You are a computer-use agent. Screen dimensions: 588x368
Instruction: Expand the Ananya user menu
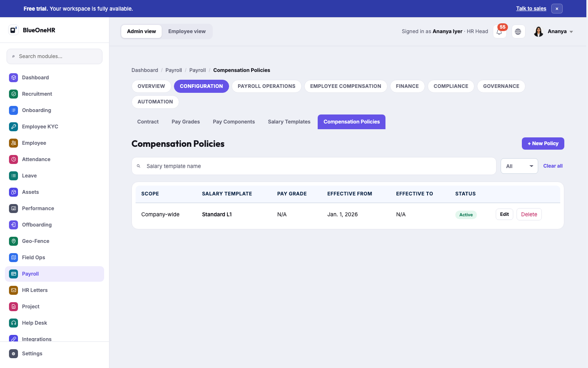click(554, 31)
